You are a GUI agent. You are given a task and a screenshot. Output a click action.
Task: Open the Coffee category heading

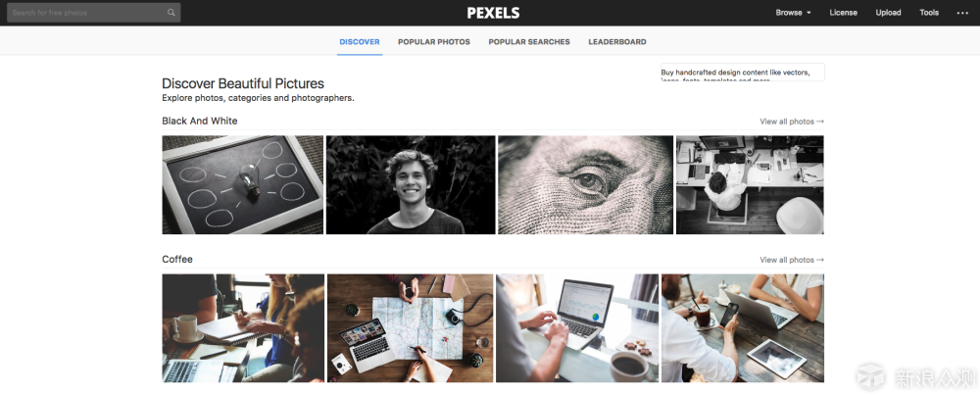176,260
